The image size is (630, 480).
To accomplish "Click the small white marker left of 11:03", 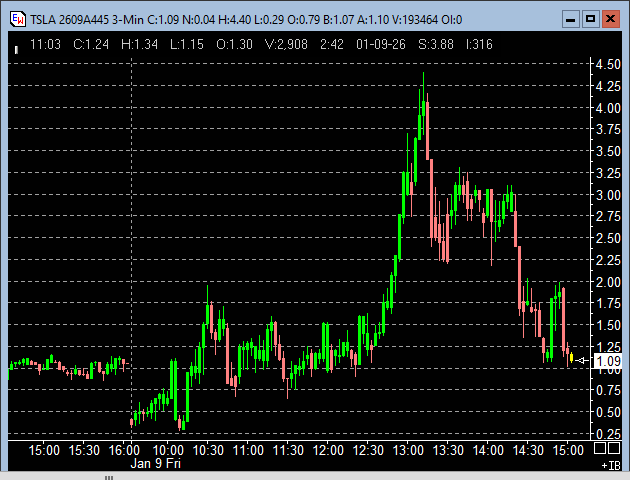I will [x=16, y=45].
